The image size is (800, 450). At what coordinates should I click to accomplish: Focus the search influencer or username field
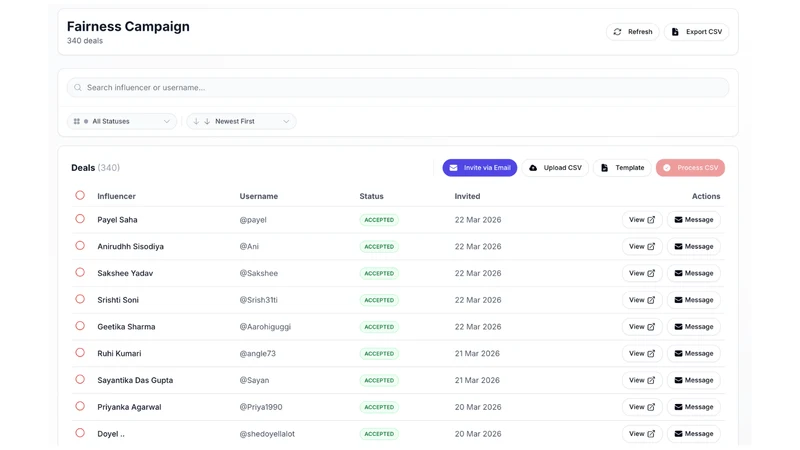[x=397, y=88]
